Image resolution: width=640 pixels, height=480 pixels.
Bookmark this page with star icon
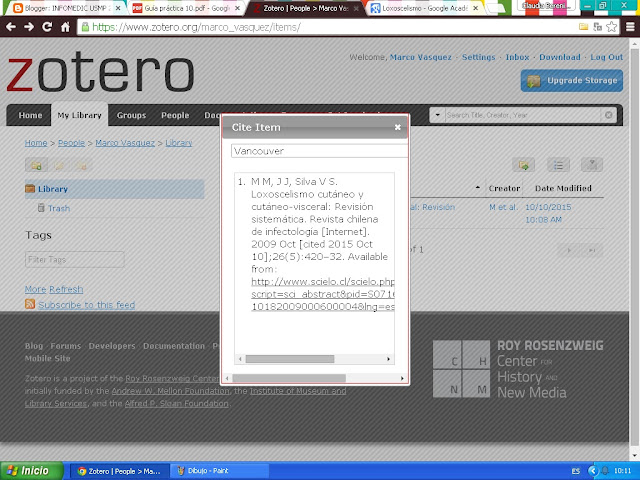point(611,27)
